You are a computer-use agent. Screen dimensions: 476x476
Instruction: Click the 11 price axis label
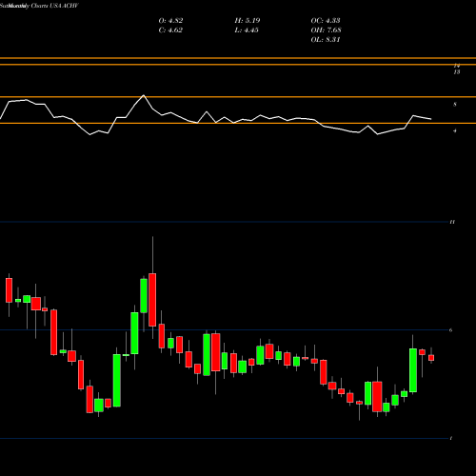click(x=452, y=222)
